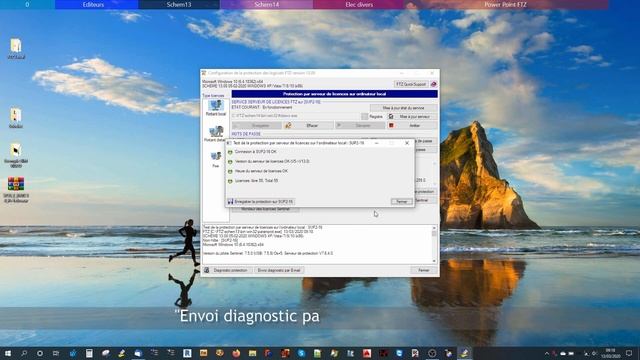
Task: Click 'Heure du serveur de licences OK' line
Action: [261, 171]
